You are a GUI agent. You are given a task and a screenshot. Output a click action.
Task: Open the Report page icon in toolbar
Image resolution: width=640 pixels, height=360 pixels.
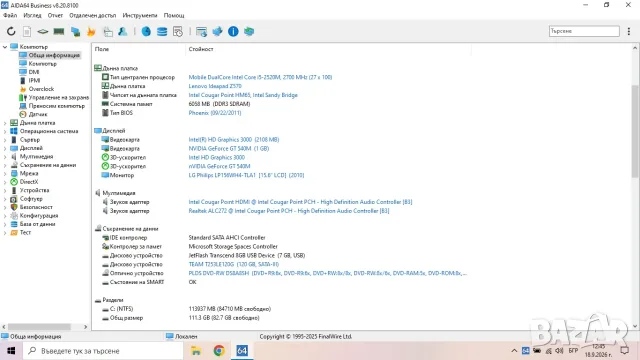click(x=27, y=31)
